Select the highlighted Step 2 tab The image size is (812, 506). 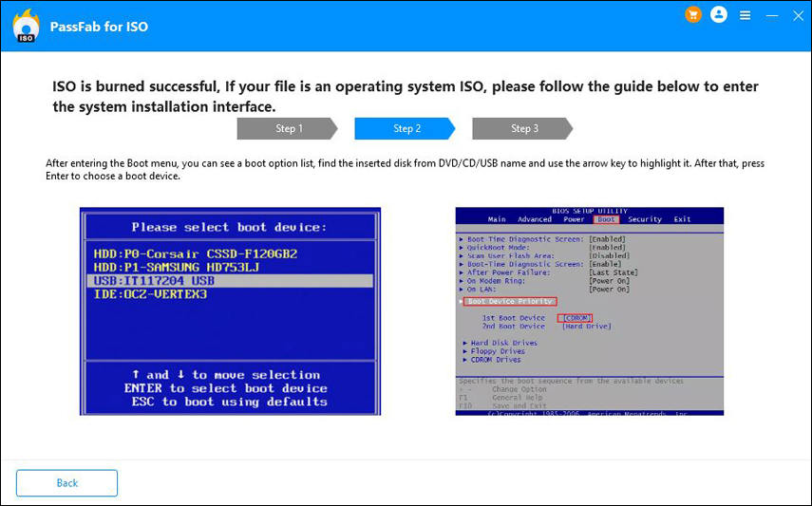(406, 128)
